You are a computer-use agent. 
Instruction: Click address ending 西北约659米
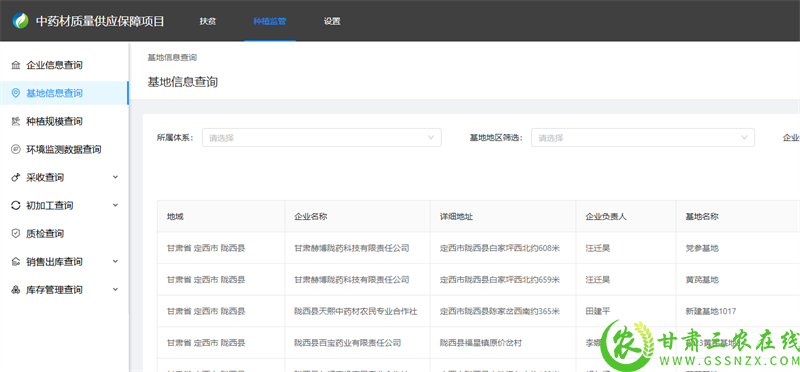(500, 280)
